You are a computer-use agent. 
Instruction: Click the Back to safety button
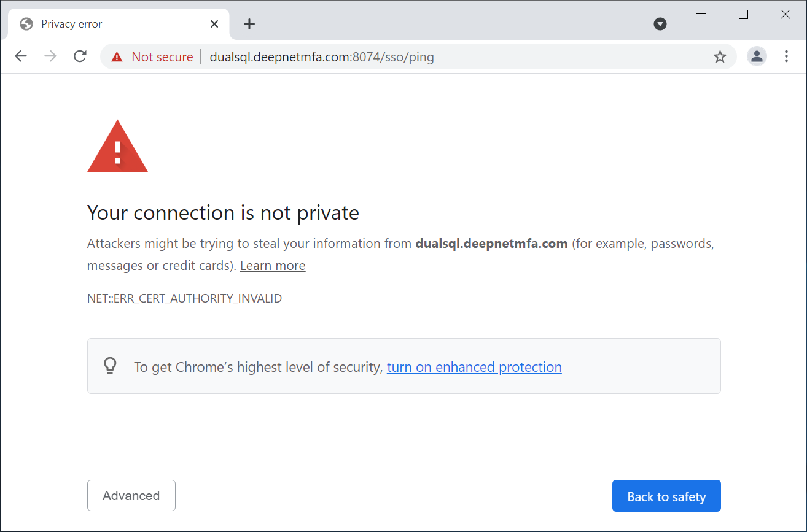(666, 496)
